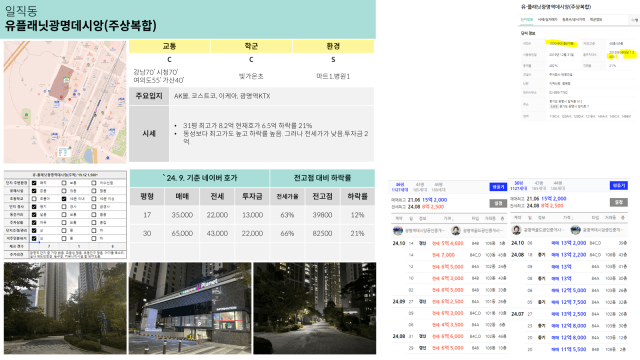Viewport: 640px width, 360px height.
Task: Click the first broker avatar in right listing panel
Action: pyautogui.click(x=516, y=230)
